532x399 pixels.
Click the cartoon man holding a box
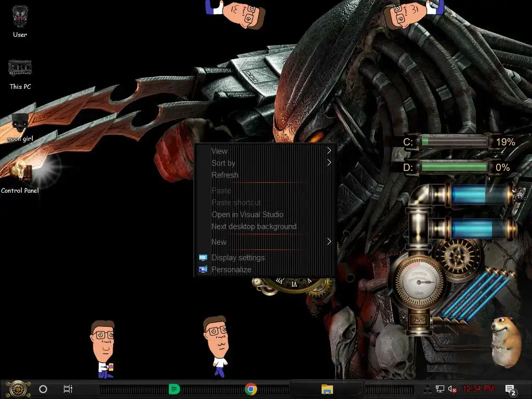(103, 350)
